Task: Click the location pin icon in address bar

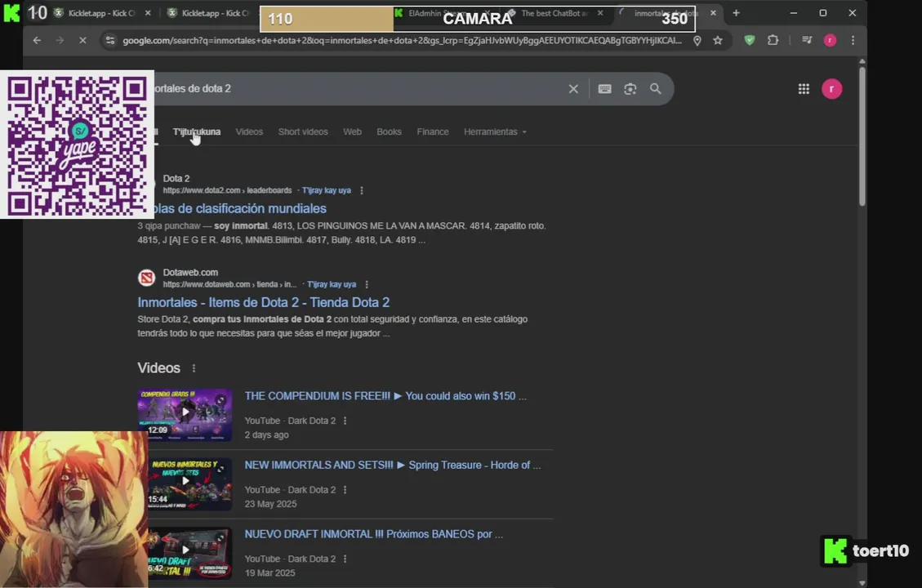Action: [x=697, y=41]
